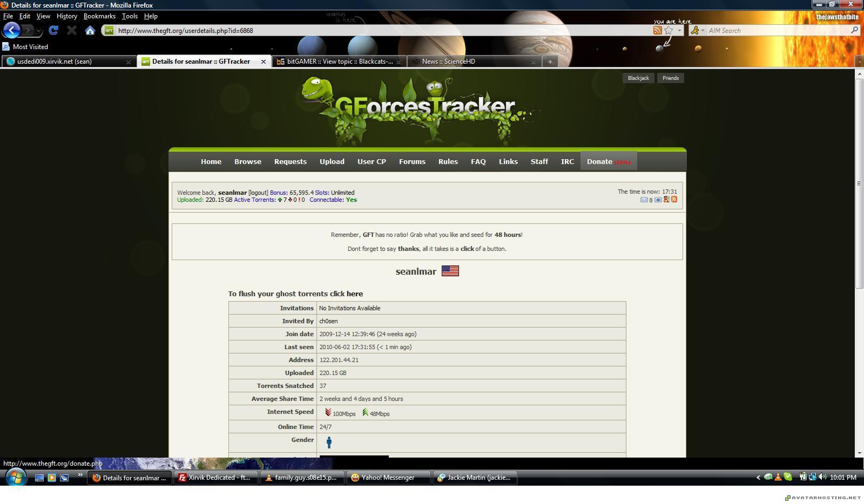Open VLC from its system tray icon
Viewport: 864px width, 504px height.
778,477
